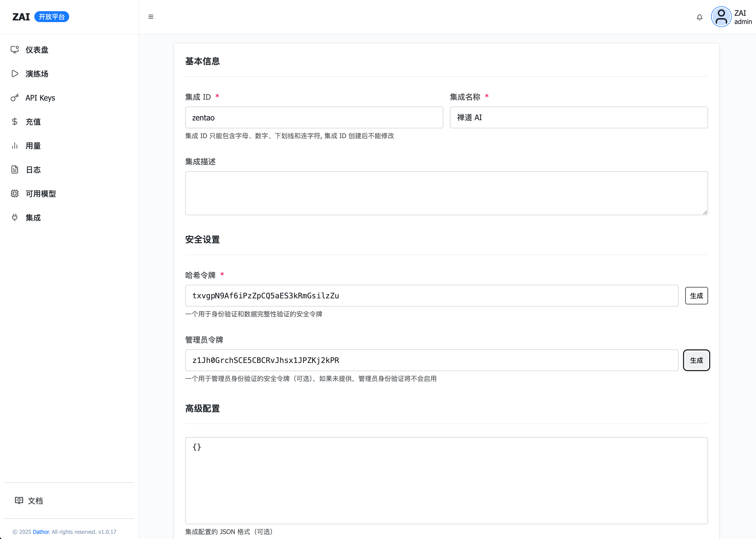Click the 集成 ID input field
This screenshot has width=756, height=539.
click(314, 117)
